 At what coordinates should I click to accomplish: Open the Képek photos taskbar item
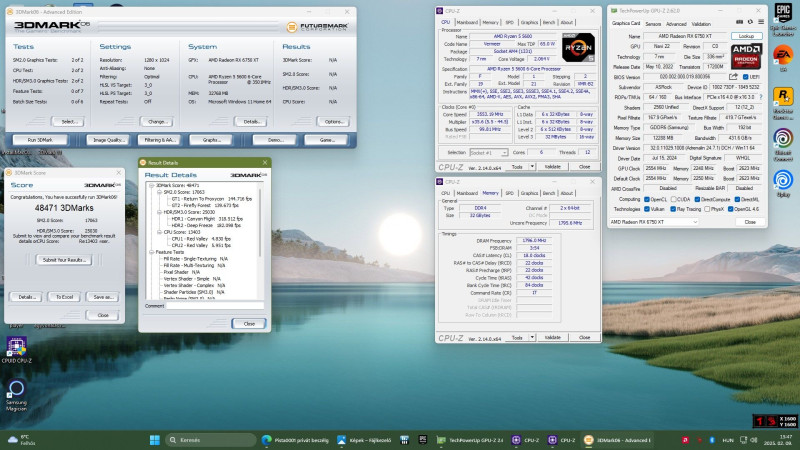point(364,440)
